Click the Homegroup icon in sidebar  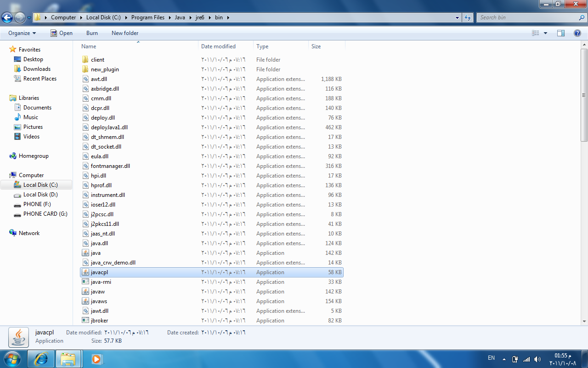pyautogui.click(x=13, y=156)
